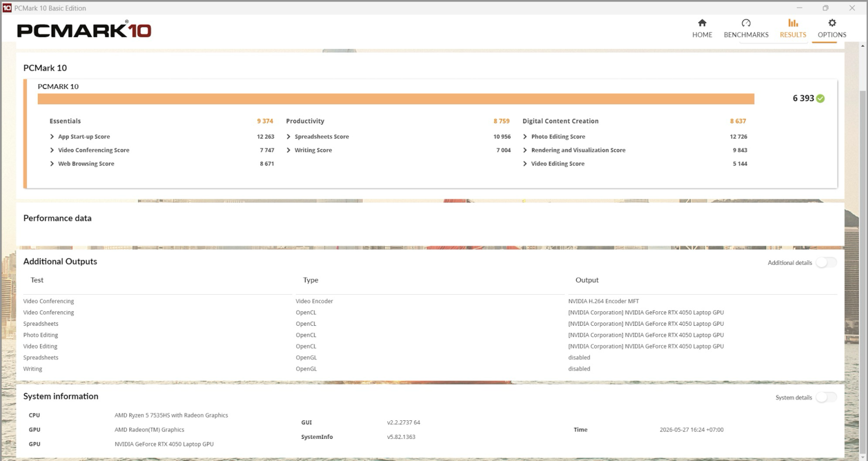Expand Rendering and Visualization Score
Viewport: 868px width, 461px height.
[x=525, y=150]
